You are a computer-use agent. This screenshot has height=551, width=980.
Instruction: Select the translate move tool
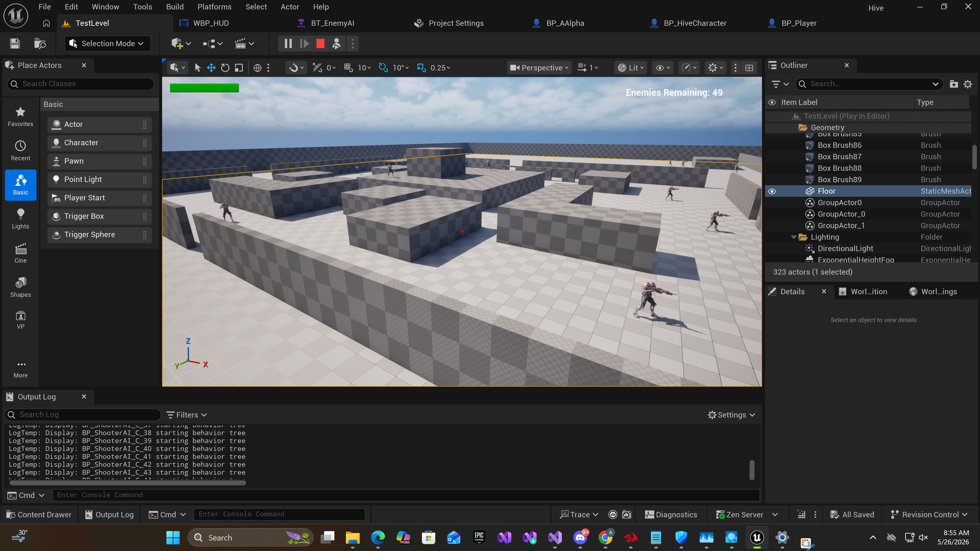pos(211,68)
